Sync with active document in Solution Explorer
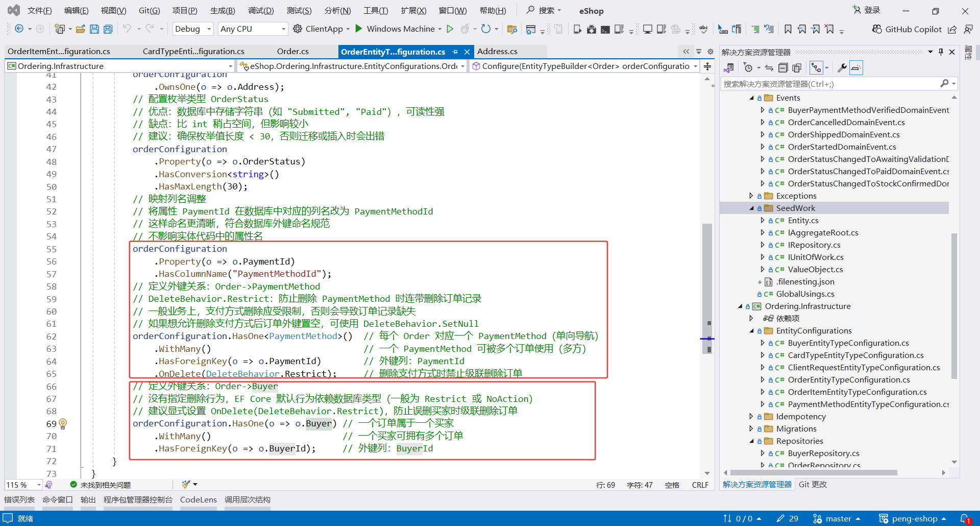The width and height of the screenshot is (980, 526). tap(769, 67)
